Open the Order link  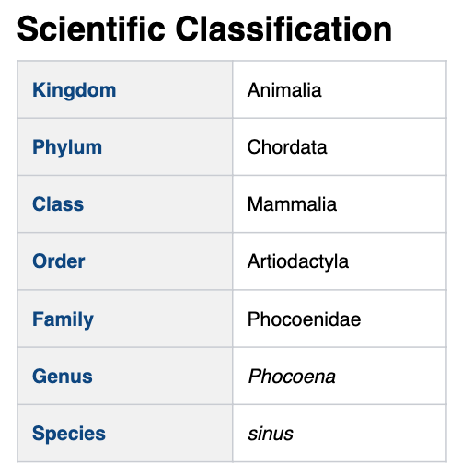click(59, 261)
